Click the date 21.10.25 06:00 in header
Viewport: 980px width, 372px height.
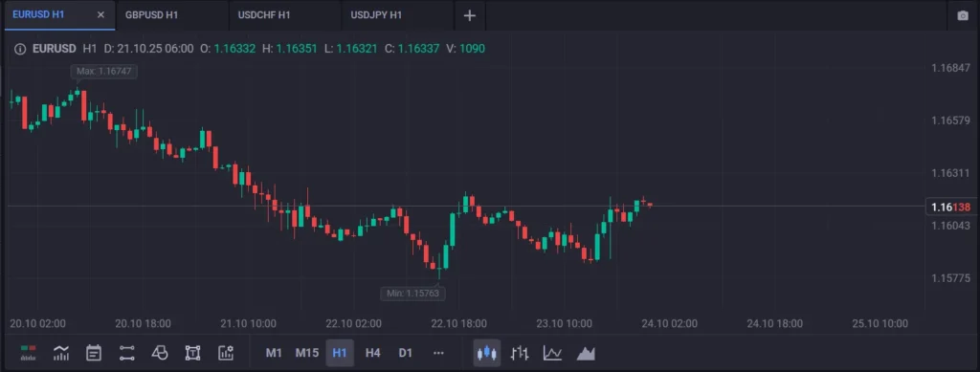click(x=154, y=49)
